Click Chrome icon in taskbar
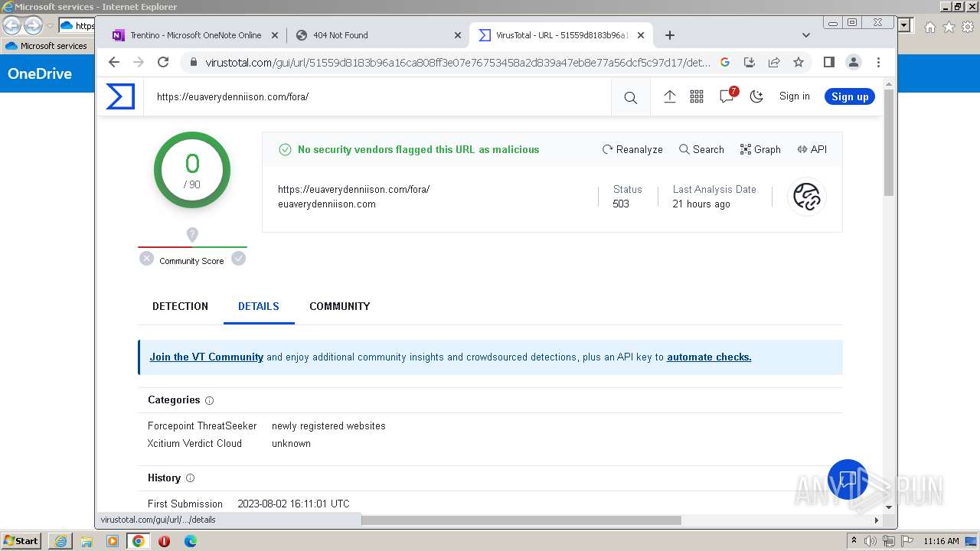The height and width of the screenshot is (551, 980). point(139,541)
